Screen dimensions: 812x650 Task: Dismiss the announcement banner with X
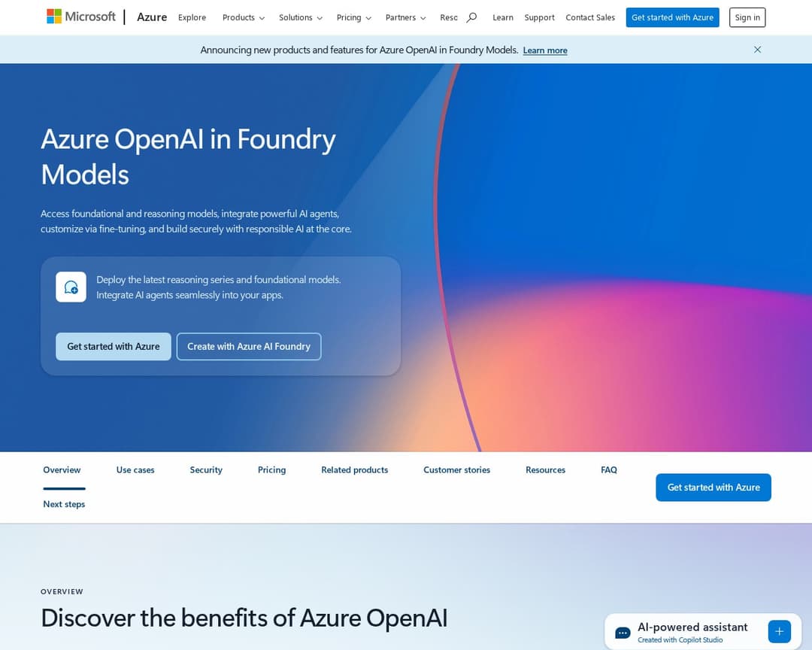pos(757,50)
